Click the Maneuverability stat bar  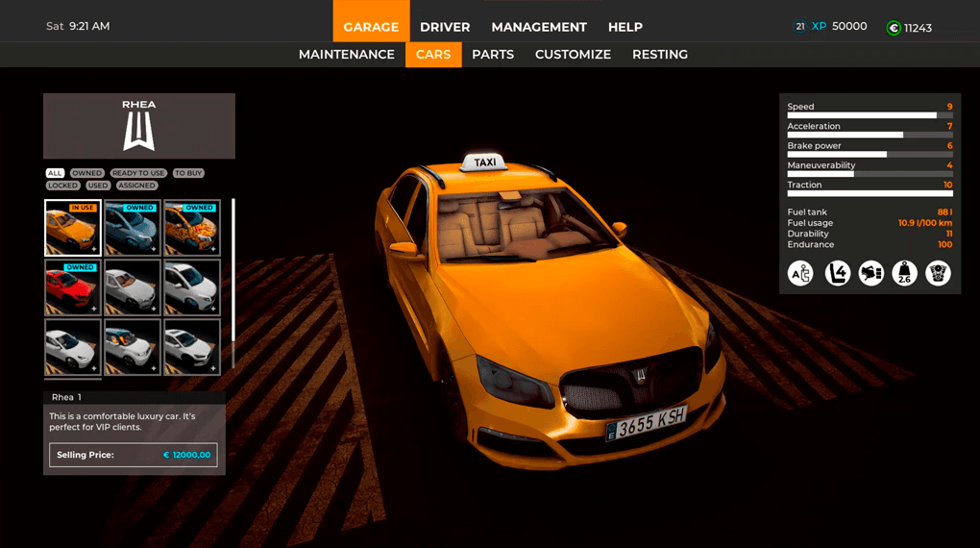(x=870, y=174)
